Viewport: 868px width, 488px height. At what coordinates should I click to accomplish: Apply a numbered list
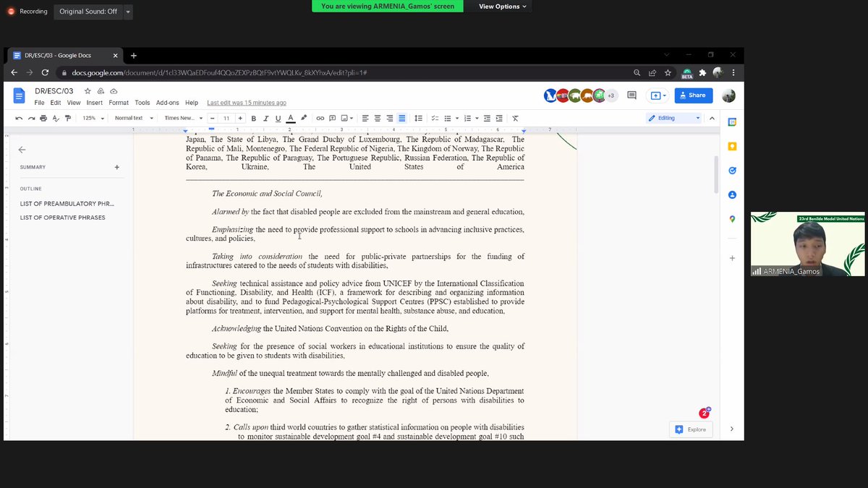coord(468,118)
